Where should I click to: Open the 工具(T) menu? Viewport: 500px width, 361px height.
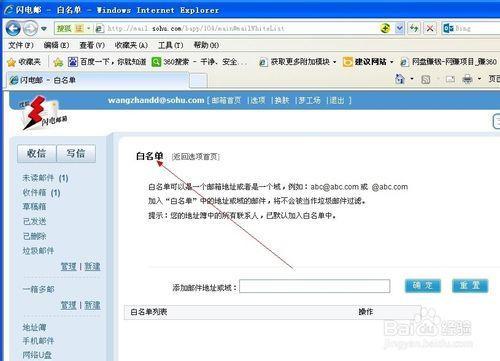coord(170,45)
